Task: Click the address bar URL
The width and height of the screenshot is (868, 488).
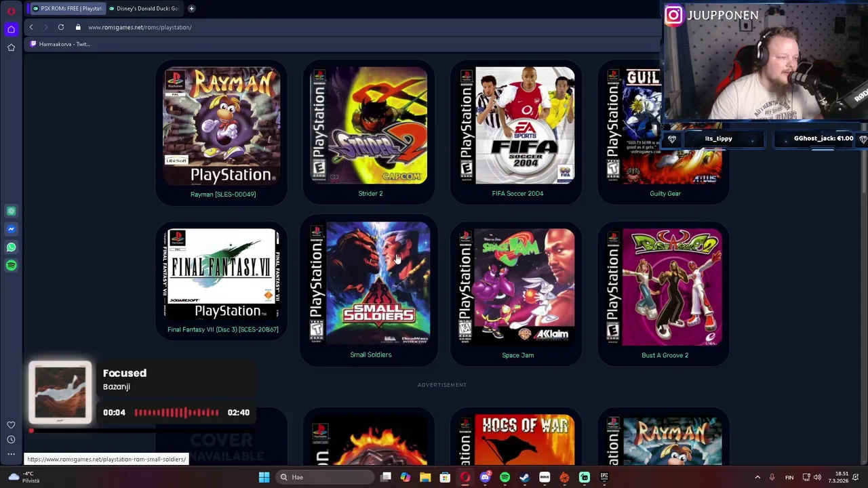Action: pos(140,27)
